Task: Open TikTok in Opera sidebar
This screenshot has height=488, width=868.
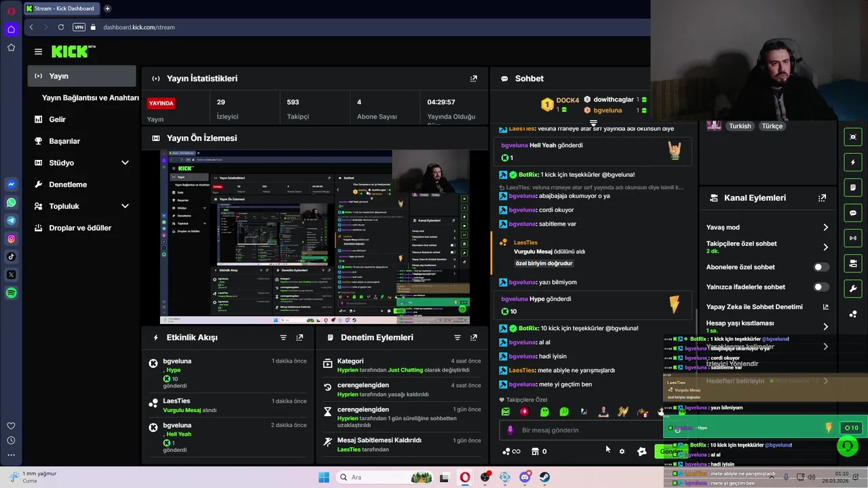Action: 11,256
